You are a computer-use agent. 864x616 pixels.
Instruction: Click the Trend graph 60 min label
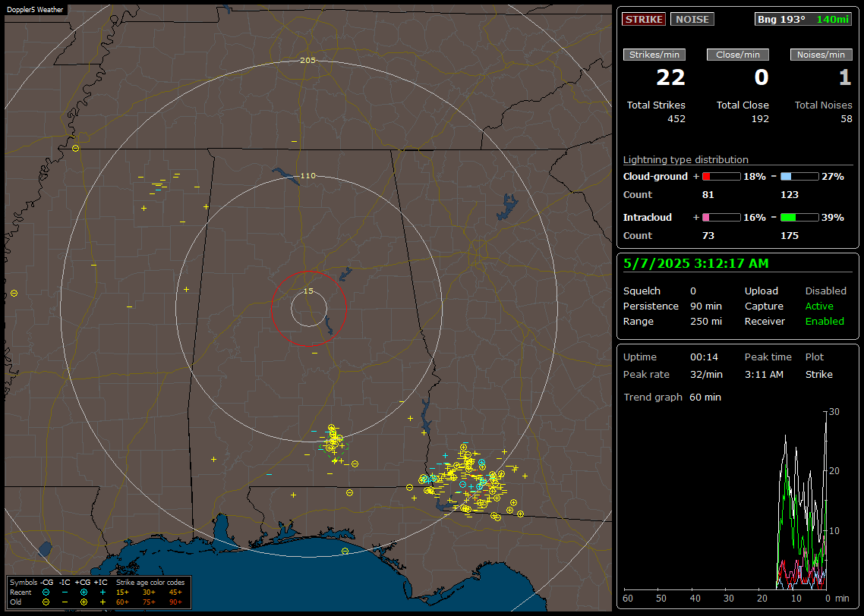pyautogui.click(x=672, y=398)
